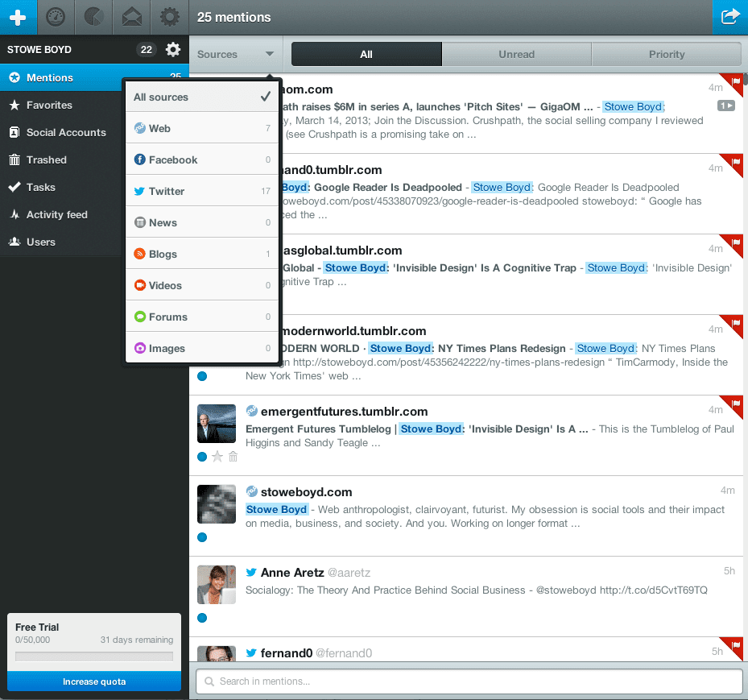Open the @aaretz handle
This screenshot has width=748, height=700.
tap(349, 573)
